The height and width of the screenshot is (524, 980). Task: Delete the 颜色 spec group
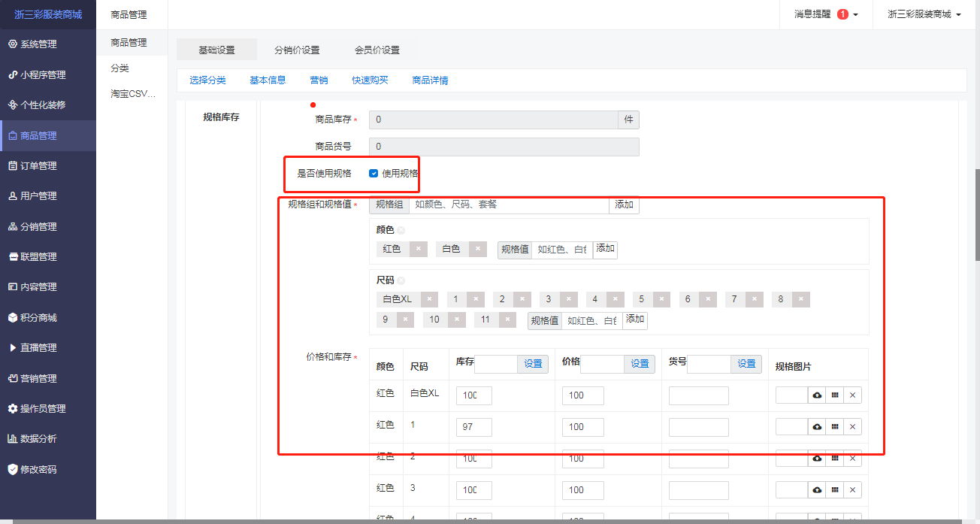(401, 231)
